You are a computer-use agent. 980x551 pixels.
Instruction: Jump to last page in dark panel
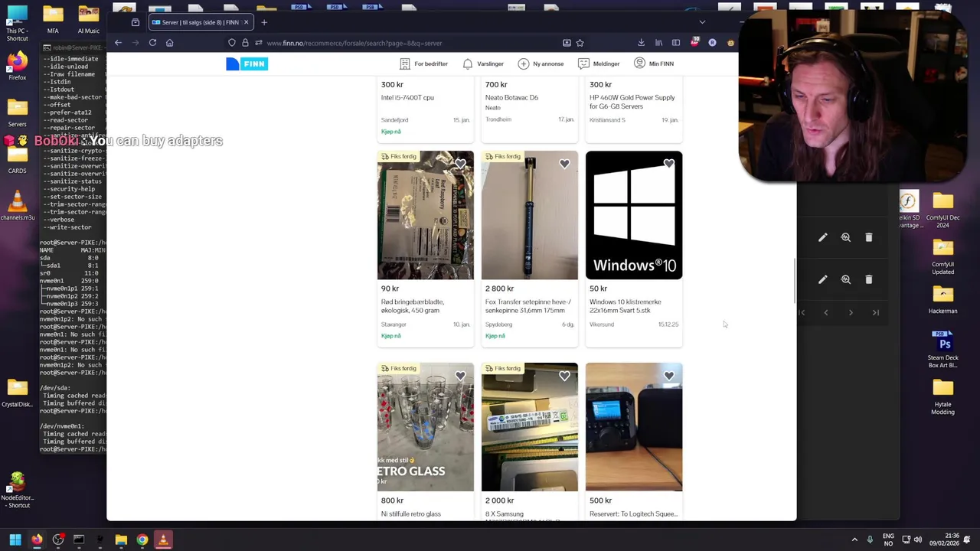tap(876, 312)
